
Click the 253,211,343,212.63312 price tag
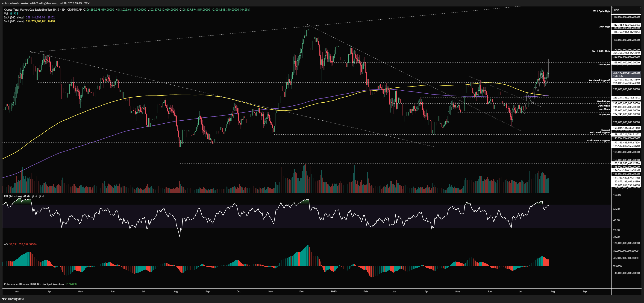coord(626,98)
